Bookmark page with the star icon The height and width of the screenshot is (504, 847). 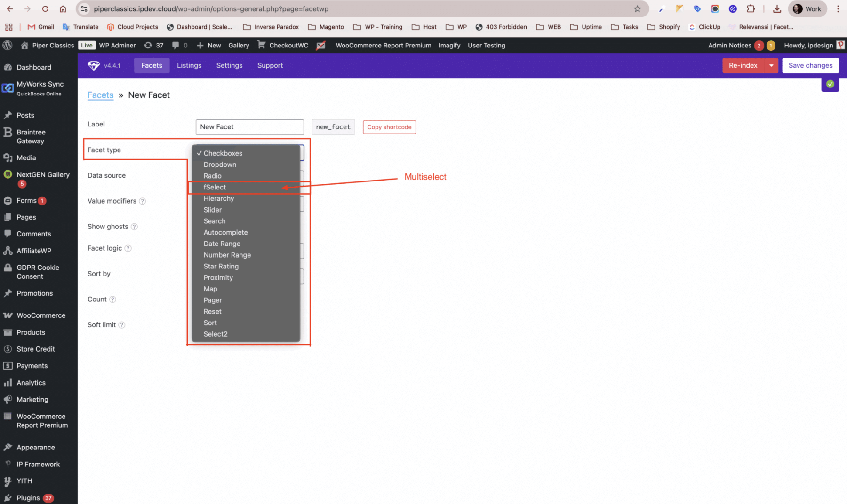[x=637, y=9]
